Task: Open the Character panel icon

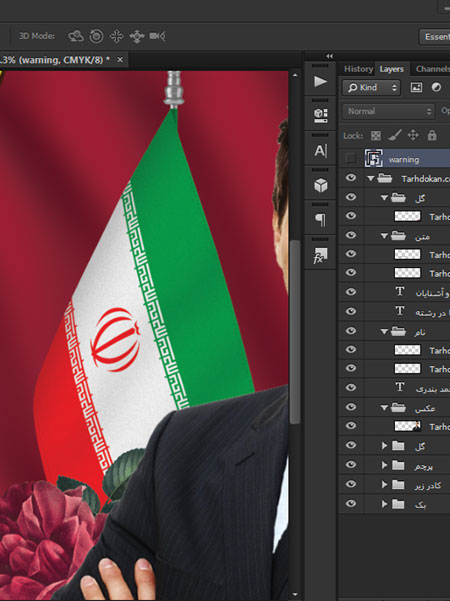Action: 320,151
